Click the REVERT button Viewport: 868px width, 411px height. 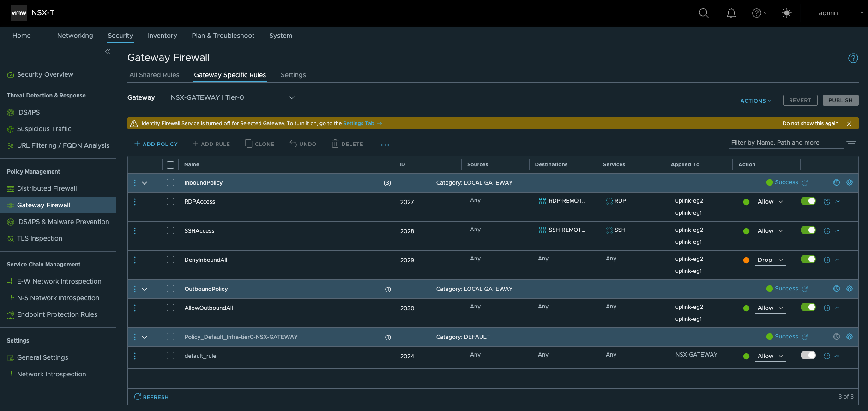point(800,100)
